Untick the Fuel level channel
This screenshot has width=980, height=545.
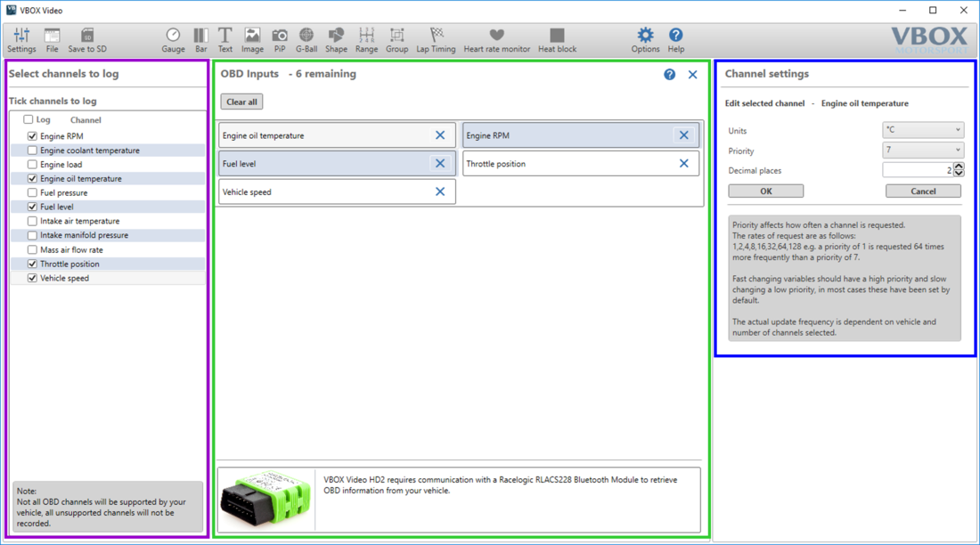pyautogui.click(x=32, y=207)
